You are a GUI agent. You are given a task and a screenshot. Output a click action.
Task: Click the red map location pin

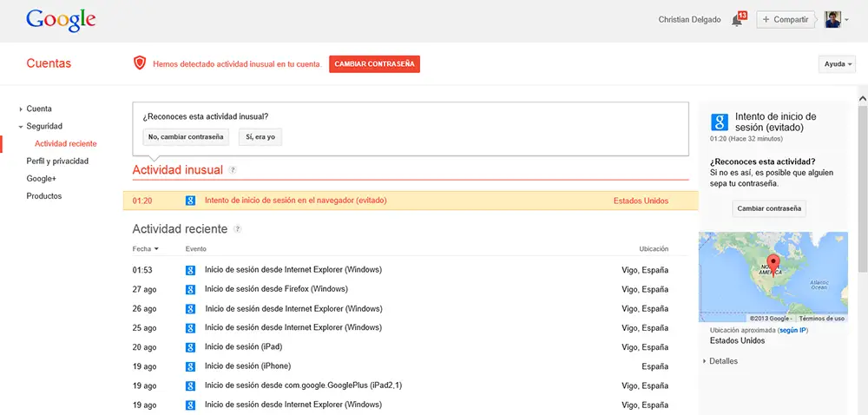[775, 263]
